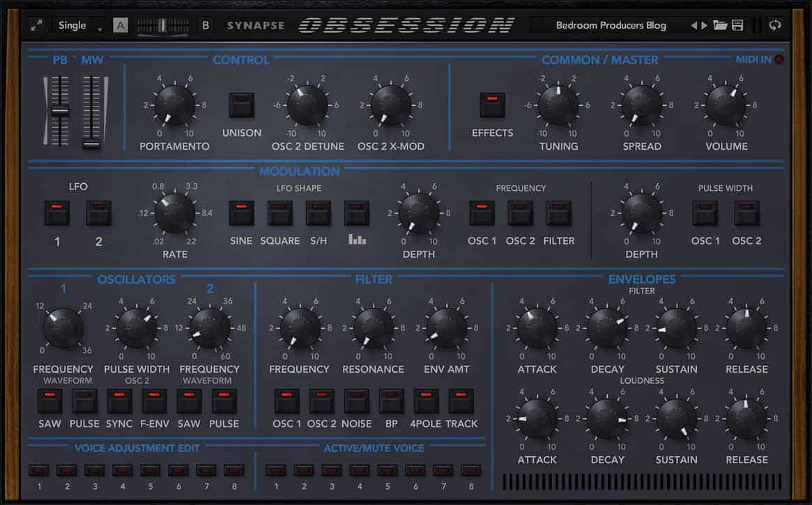Click the refresh arrows icon in header
The image size is (812, 505).
pos(775,25)
